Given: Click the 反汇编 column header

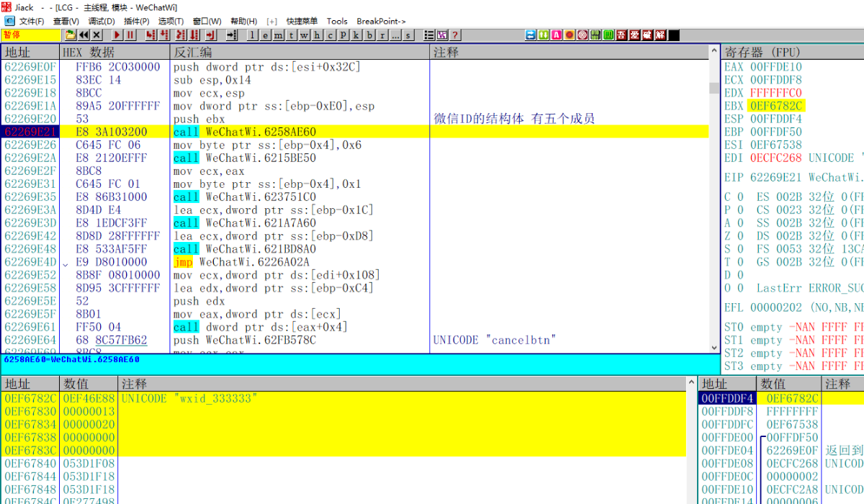Looking at the screenshot, I should 301,53.
